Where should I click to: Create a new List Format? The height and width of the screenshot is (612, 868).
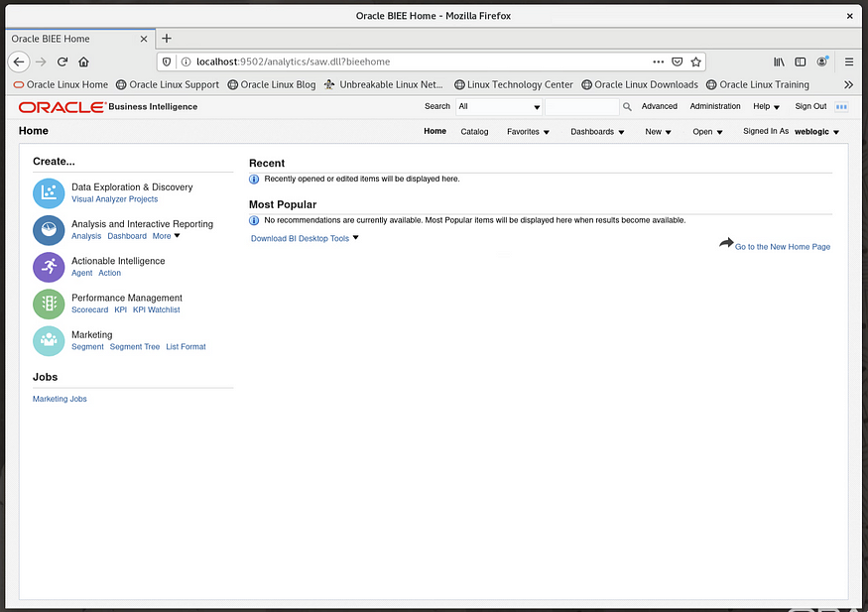[186, 347]
